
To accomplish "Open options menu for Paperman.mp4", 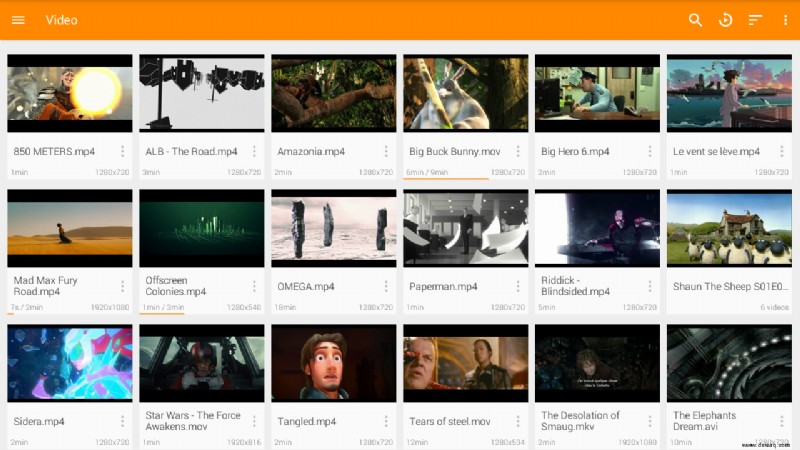I will (x=518, y=286).
